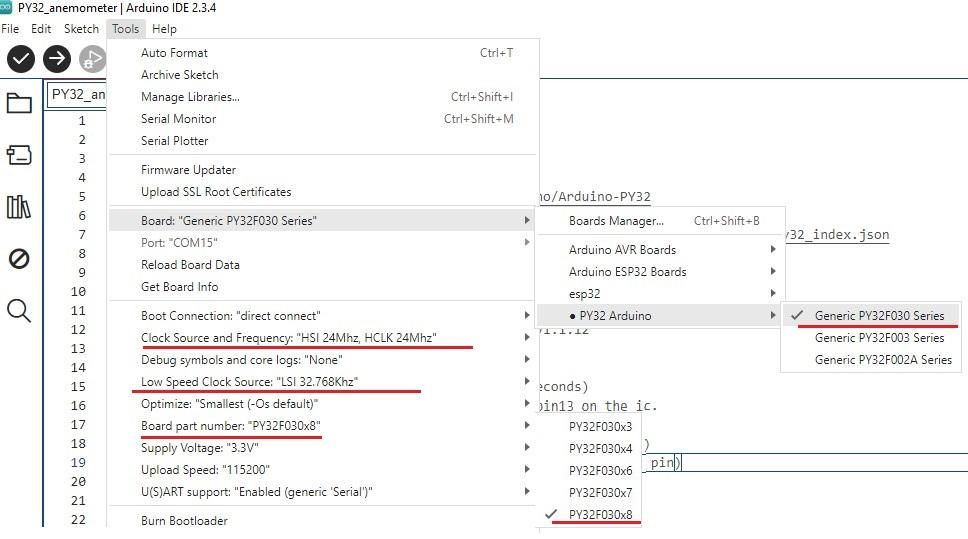Select checked Generic PY32F030 Series board

[871, 315]
